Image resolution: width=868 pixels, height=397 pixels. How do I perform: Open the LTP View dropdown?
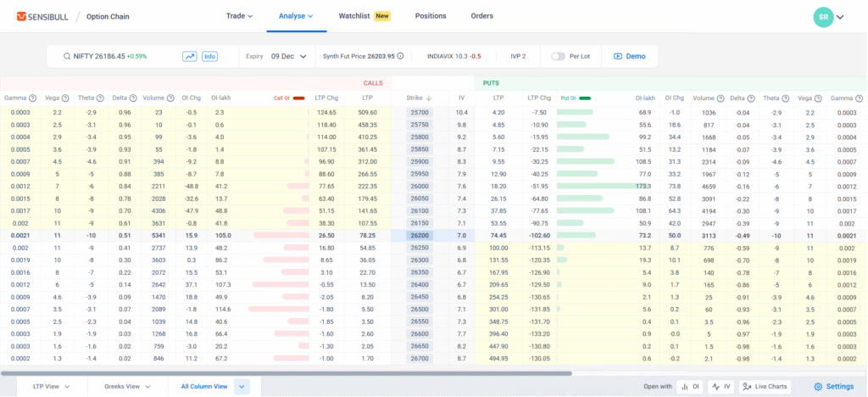(52, 387)
